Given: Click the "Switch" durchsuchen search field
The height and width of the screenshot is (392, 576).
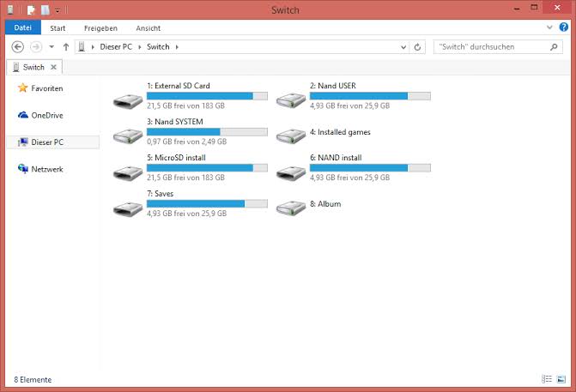Looking at the screenshot, I should tap(498, 47).
